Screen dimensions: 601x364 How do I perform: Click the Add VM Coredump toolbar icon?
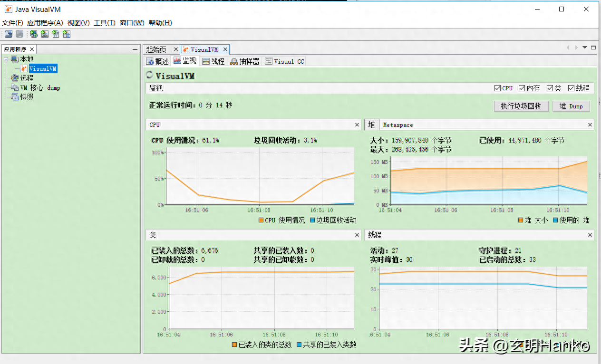coord(56,34)
